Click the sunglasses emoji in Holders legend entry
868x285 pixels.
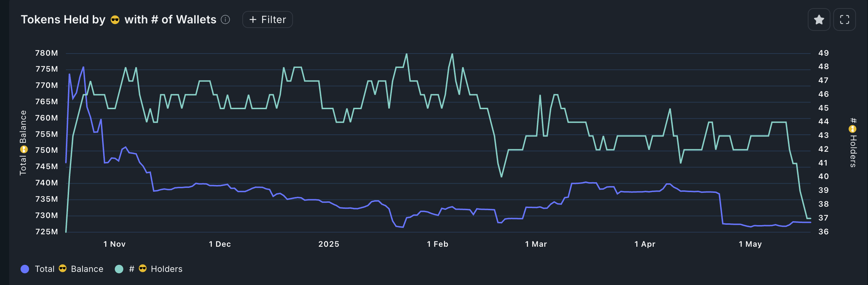click(x=143, y=268)
